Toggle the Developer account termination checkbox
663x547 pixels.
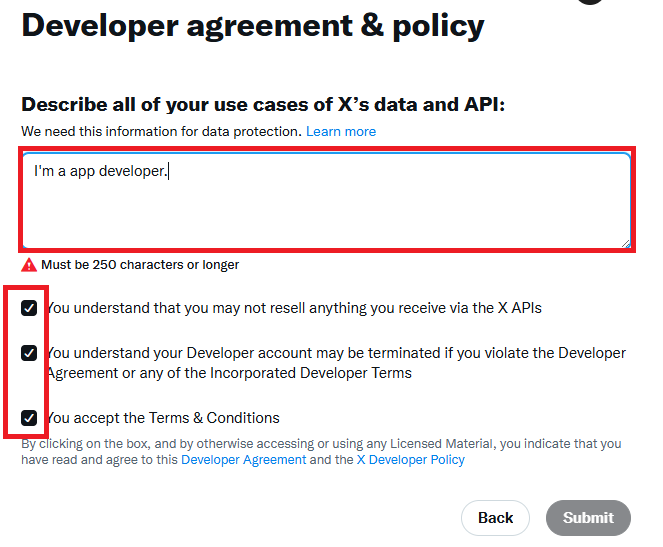pyautogui.click(x=29, y=353)
